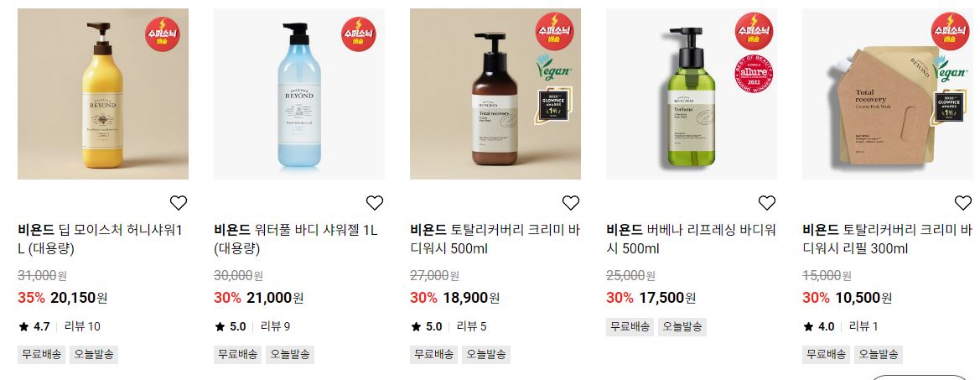The height and width of the screenshot is (380, 980).
Task: Open the 비욘드 딥 모이스처 허니샤워 1L title
Action: 100,239
